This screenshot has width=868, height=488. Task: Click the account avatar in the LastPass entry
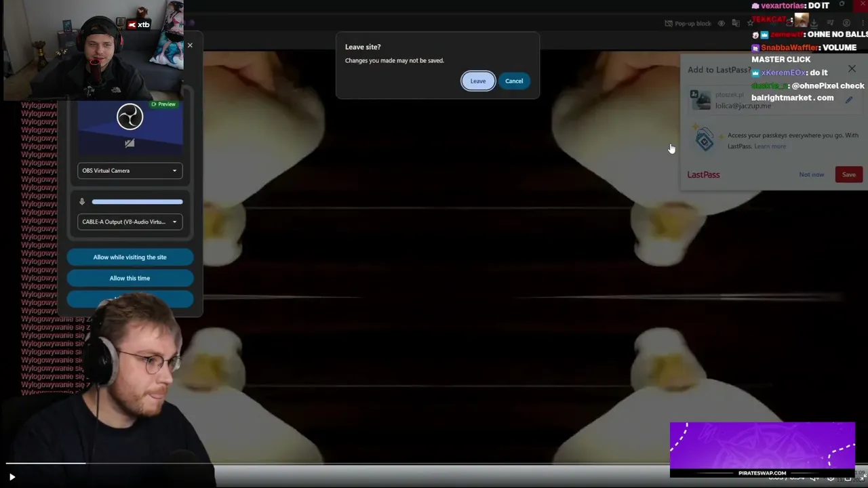[x=701, y=100]
